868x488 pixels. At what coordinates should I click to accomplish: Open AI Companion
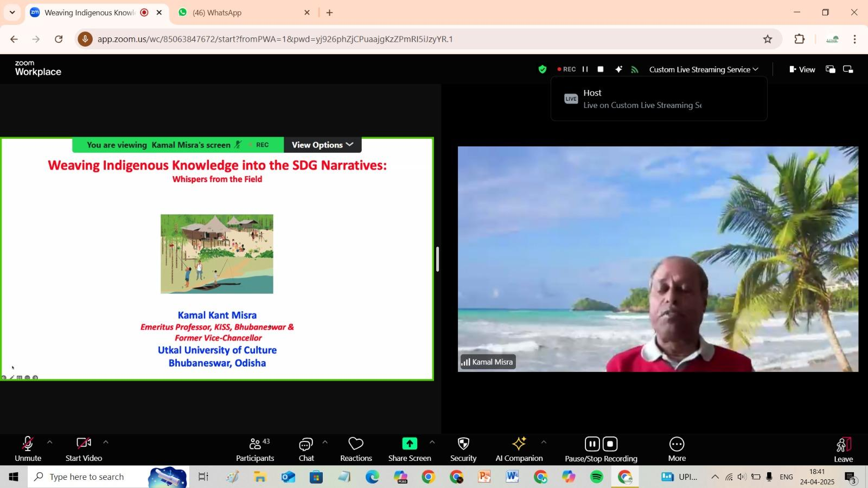(519, 450)
